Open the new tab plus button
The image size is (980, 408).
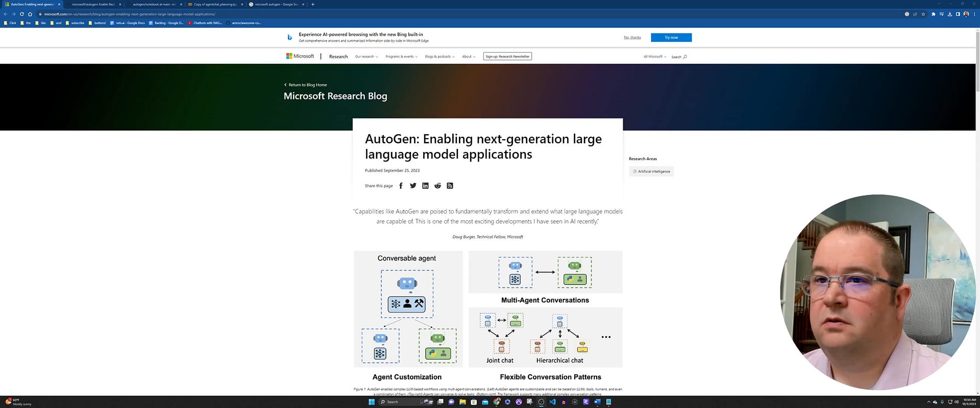(313, 4)
